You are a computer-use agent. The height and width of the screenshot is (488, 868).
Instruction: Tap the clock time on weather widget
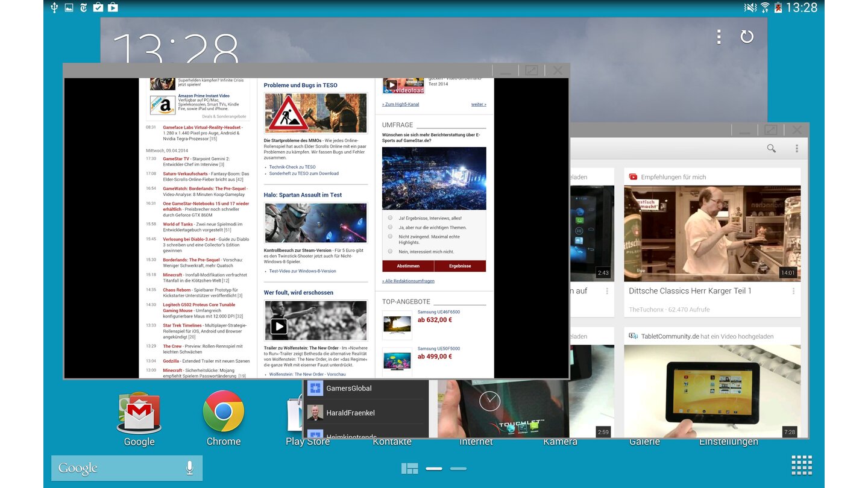click(x=175, y=48)
